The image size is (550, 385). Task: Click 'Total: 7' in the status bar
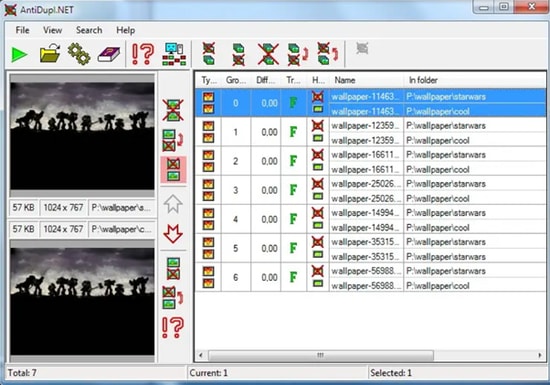coord(22,373)
